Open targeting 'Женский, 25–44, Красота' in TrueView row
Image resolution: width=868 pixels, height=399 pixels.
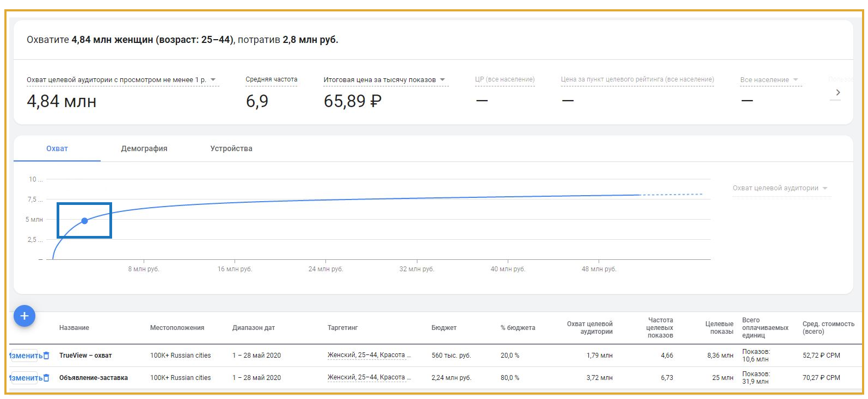coord(369,356)
